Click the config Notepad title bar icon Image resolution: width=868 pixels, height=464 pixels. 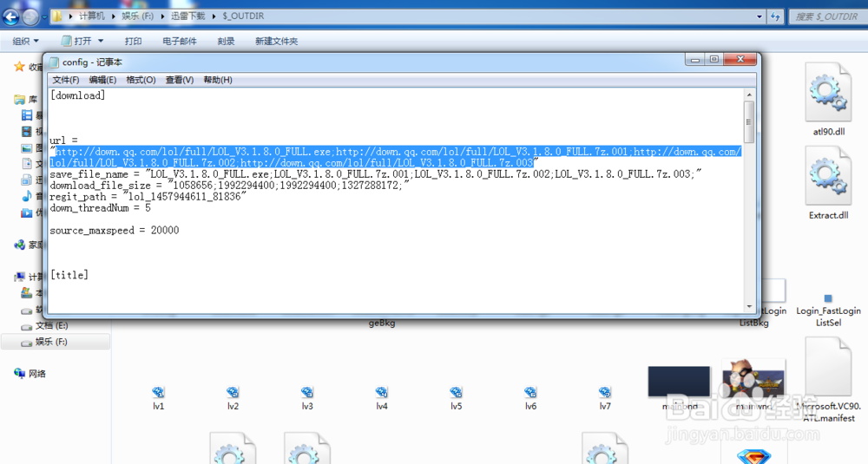(x=54, y=62)
